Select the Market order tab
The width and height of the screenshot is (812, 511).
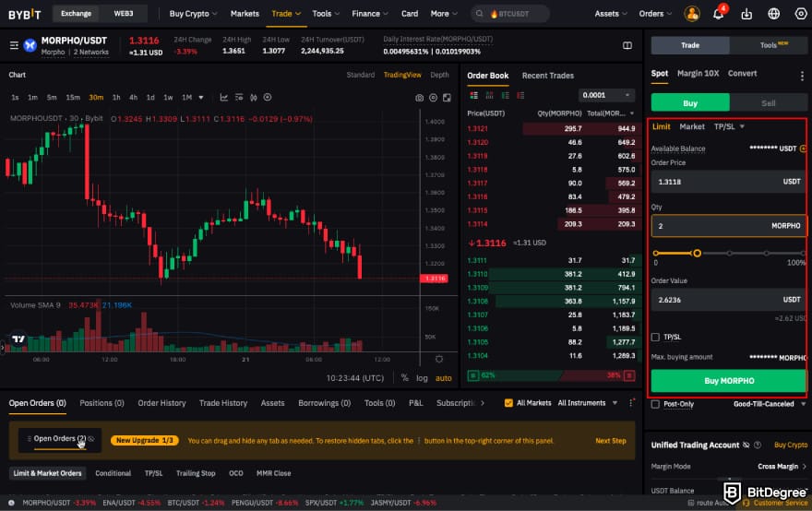click(692, 126)
